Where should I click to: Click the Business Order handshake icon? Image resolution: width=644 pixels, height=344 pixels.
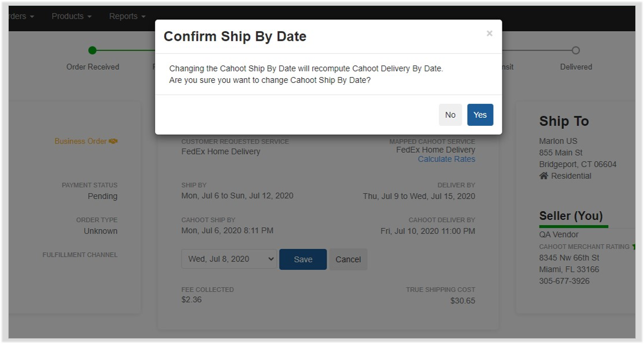click(x=113, y=141)
